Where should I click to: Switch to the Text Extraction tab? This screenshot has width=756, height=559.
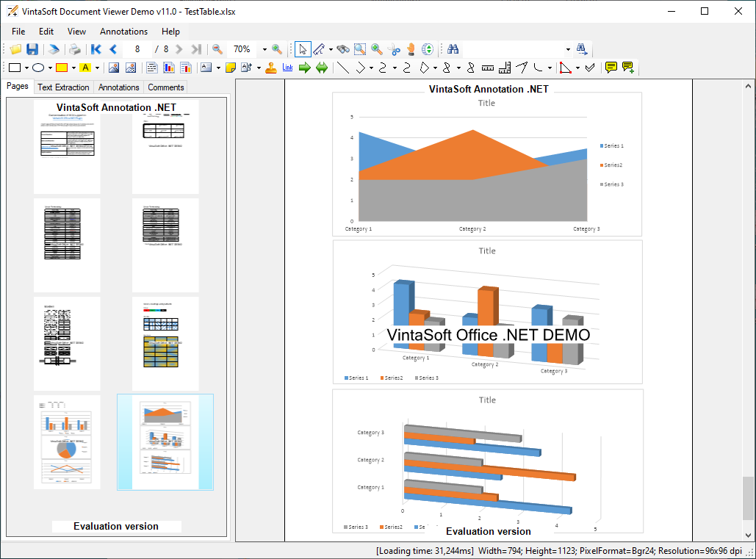[63, 87]
